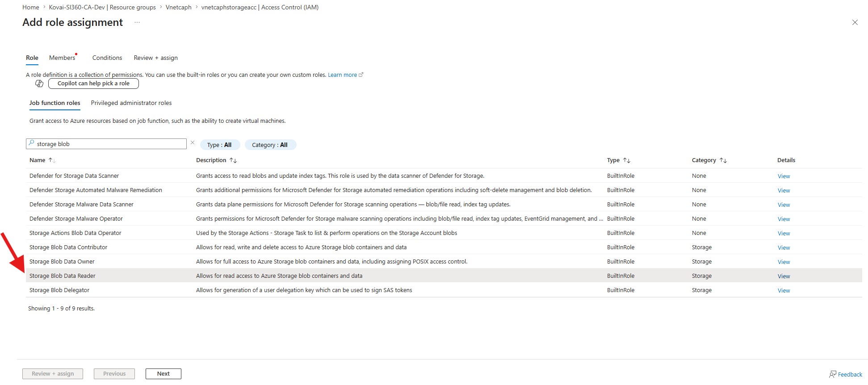View details of Storage Blob Data Contributor

784,248
